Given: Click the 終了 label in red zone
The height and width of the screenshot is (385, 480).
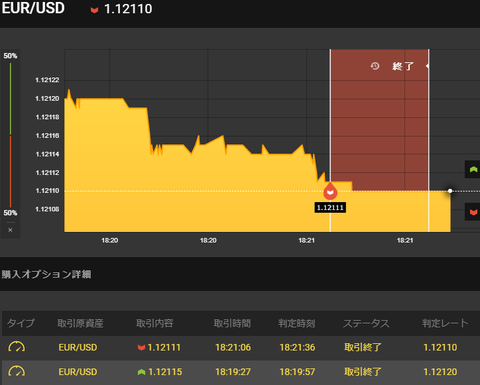Looking at the screenshot, I should coord(403,66).
